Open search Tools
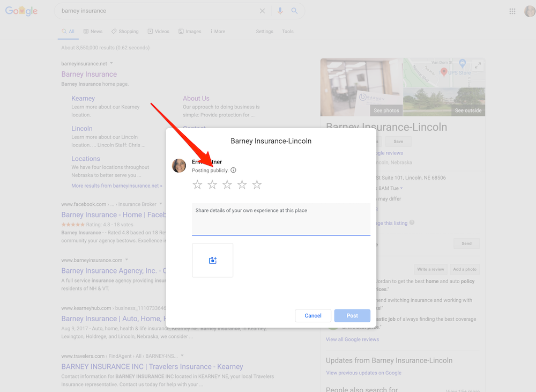536x392 pixels. (288, 32)
